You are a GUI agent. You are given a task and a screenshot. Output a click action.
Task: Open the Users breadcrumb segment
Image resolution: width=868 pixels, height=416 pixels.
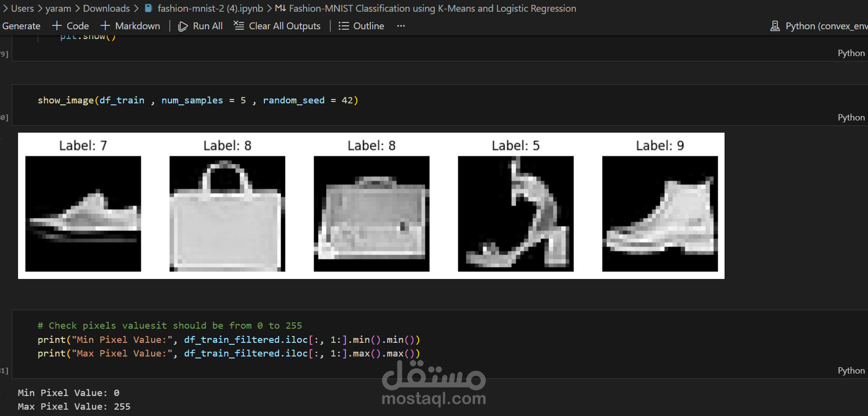(x=22, y=8)
